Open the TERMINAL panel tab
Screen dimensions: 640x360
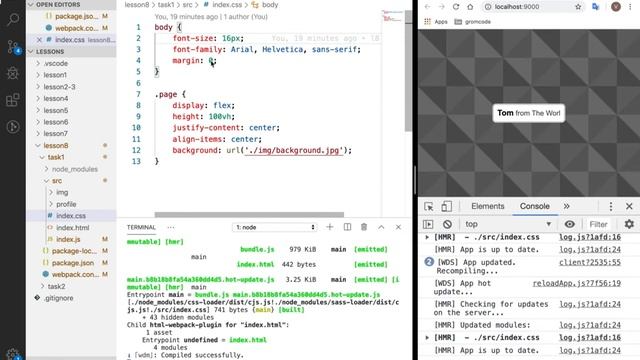click(x=141, y=227)
